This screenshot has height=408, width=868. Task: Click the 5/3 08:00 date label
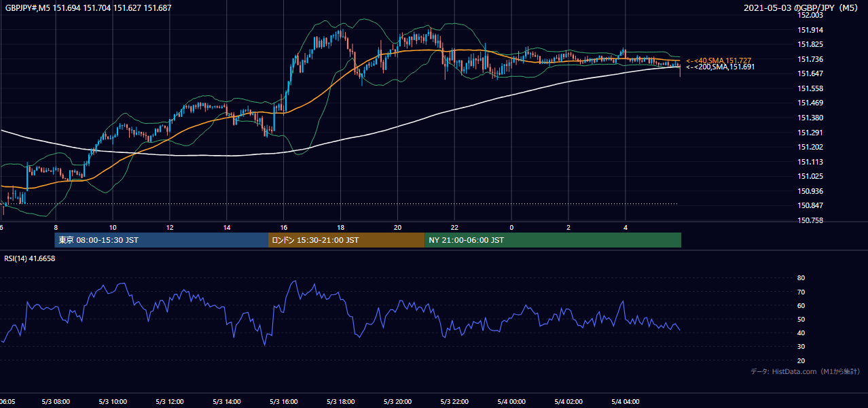click(56, 402)
